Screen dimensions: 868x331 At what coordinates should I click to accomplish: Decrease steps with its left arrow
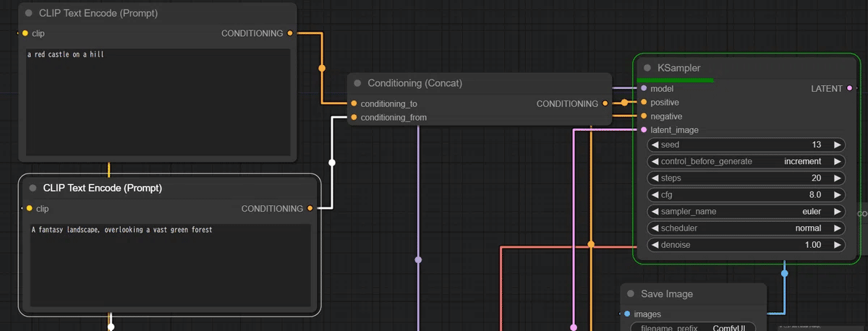[655, 179]
